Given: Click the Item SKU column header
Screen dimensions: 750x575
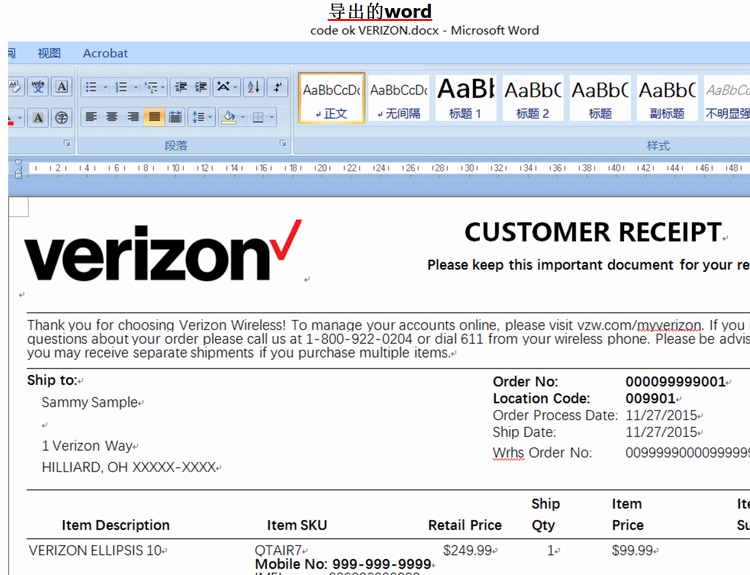Looking at the screenshot, I should coord(297,525).
